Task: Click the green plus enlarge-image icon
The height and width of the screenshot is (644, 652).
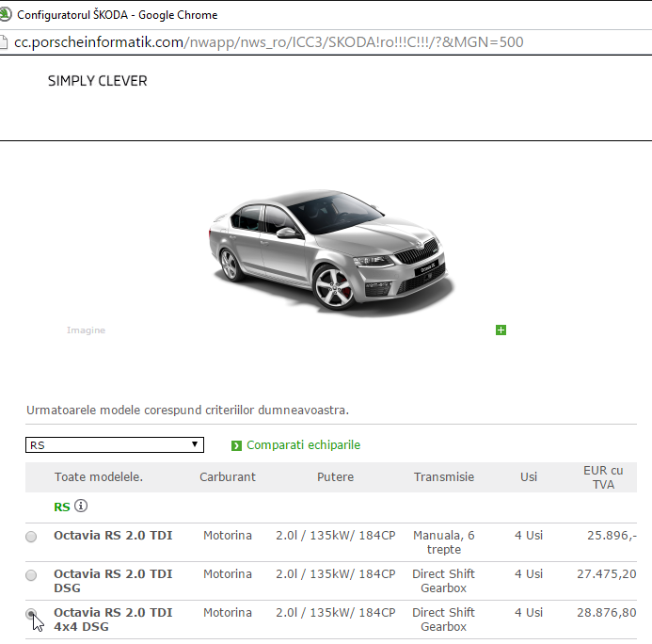Action: tap(501, 330)
